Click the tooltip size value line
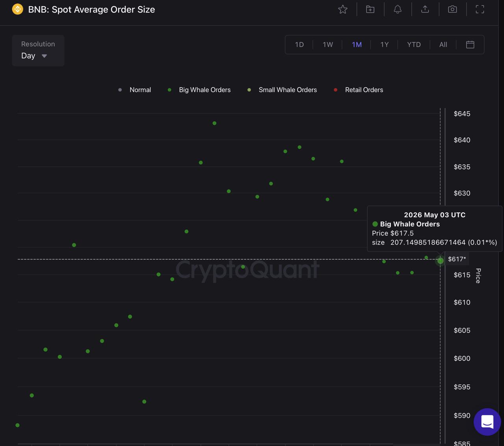 coord(434,242)
